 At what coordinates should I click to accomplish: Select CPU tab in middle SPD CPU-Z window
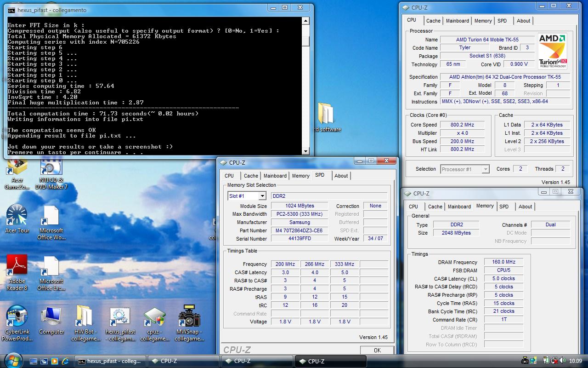pos(229,176)
